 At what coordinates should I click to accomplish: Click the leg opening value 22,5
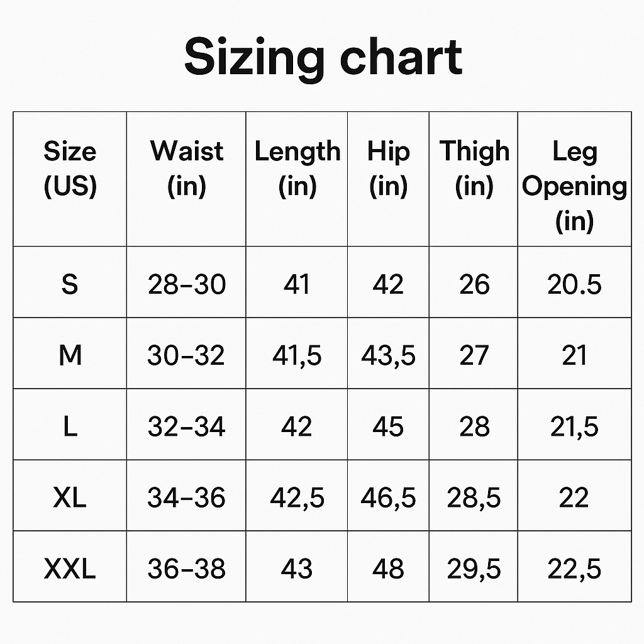click(575, 569)
